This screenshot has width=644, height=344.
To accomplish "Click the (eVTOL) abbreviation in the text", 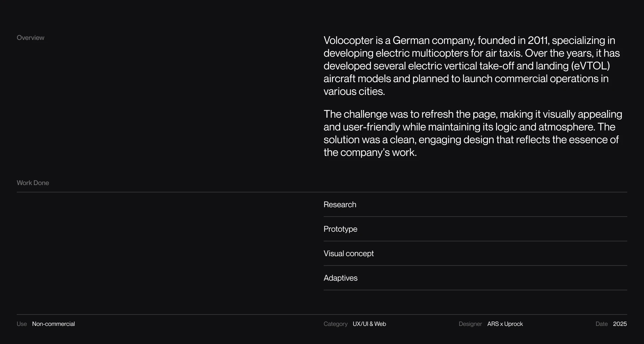I will (x=590, y=66).
